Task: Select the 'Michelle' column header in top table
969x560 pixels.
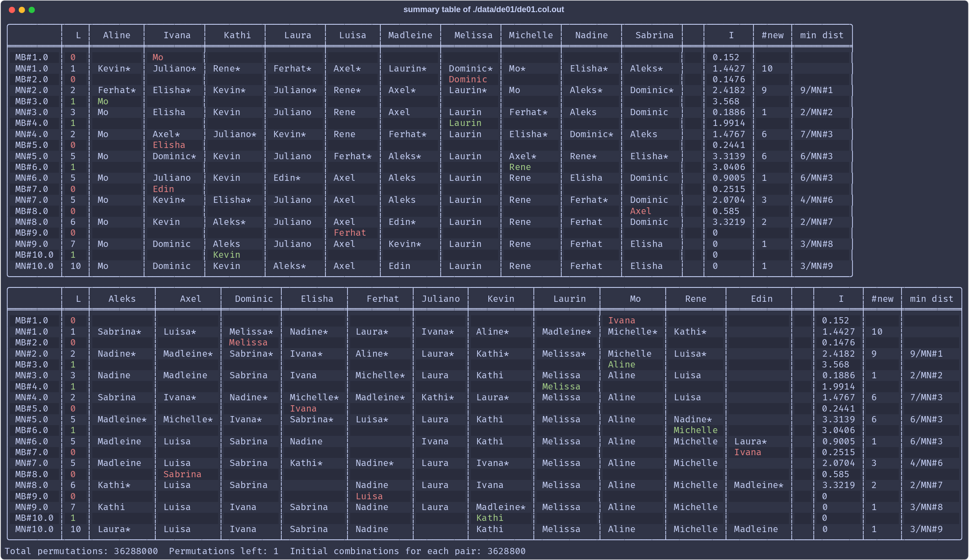Action: click(531, 35)
